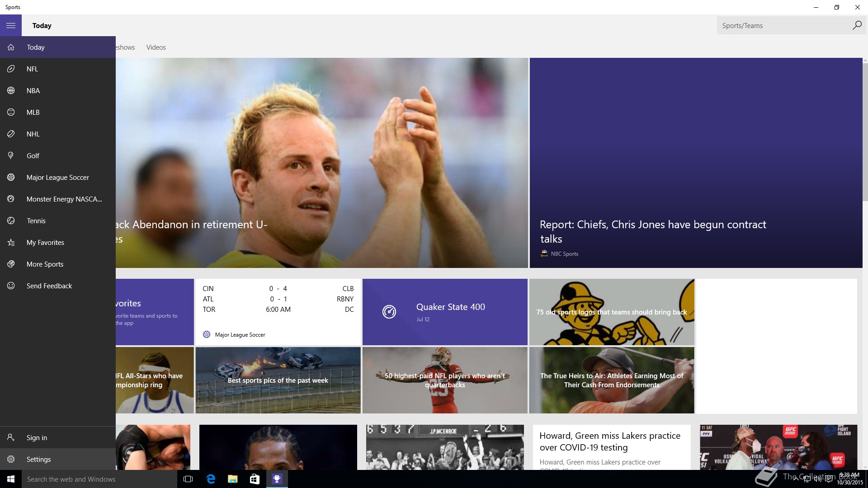
Task: Open Task View on the taskbar
Action: [x=188, y=479]
